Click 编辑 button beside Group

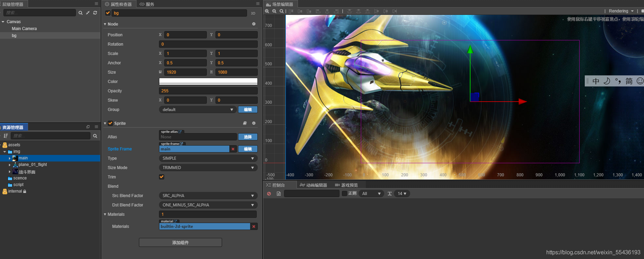pos(248,110)
